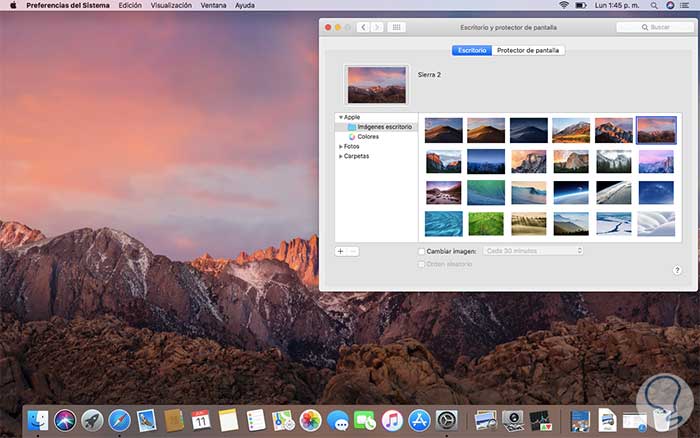
Task: Open Visualización menu
Action: [171, 5]
